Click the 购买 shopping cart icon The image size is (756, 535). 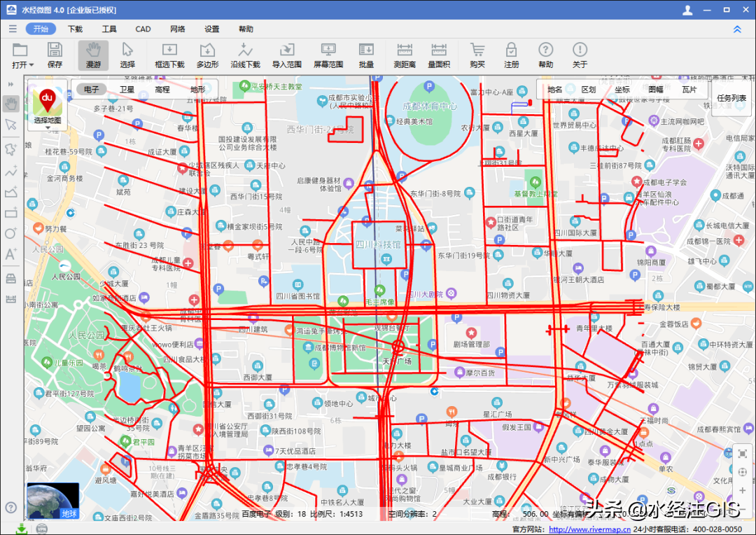477,55
